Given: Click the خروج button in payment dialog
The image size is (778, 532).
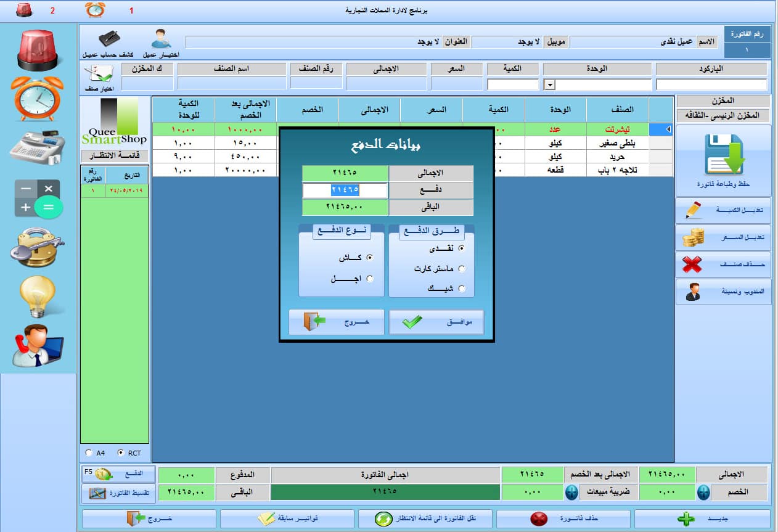Looking at the screenshot, I should point(337,322).
